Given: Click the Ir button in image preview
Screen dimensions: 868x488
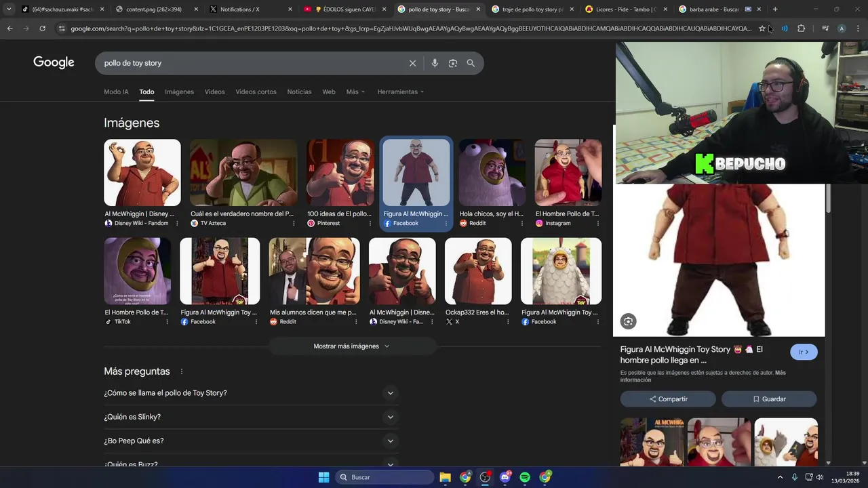Looking at the screenshot, I should click(804, 352).
